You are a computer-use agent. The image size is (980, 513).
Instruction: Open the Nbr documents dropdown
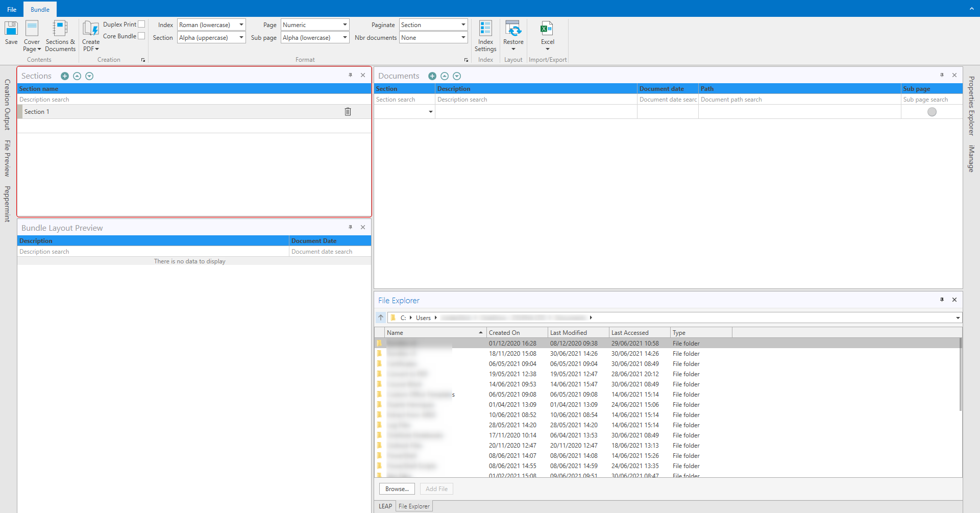[463, 38]
